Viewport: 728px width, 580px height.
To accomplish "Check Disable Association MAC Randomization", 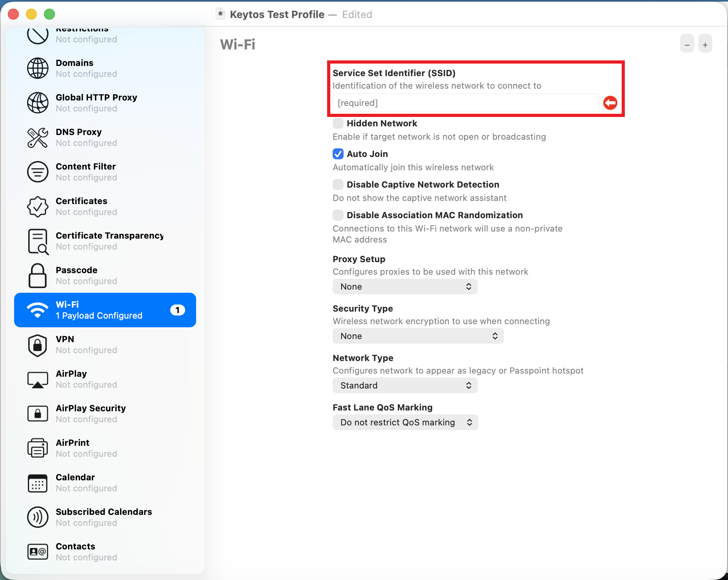I will pyautogui.click(x=338, y=215).
